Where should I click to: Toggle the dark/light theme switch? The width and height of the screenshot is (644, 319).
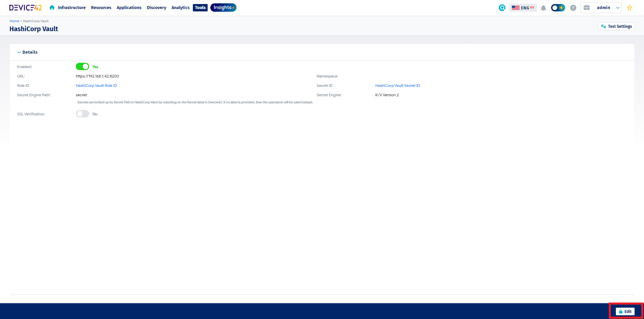pyautogui.click(x=558, y=8)
